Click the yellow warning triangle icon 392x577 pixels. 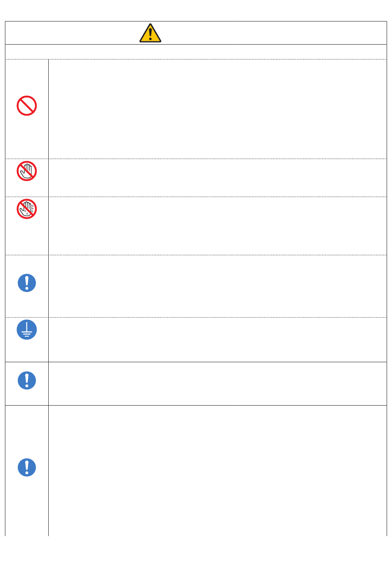tap(150, 33)
